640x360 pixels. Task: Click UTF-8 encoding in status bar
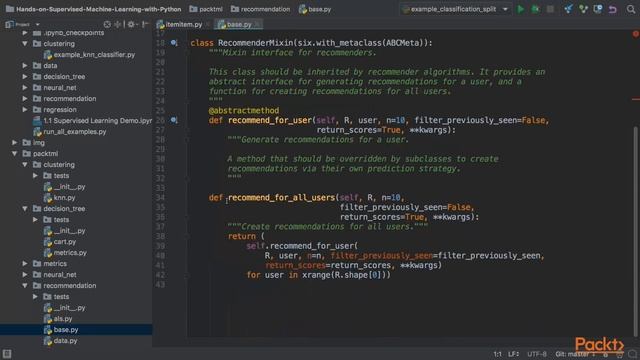[537, 354]
